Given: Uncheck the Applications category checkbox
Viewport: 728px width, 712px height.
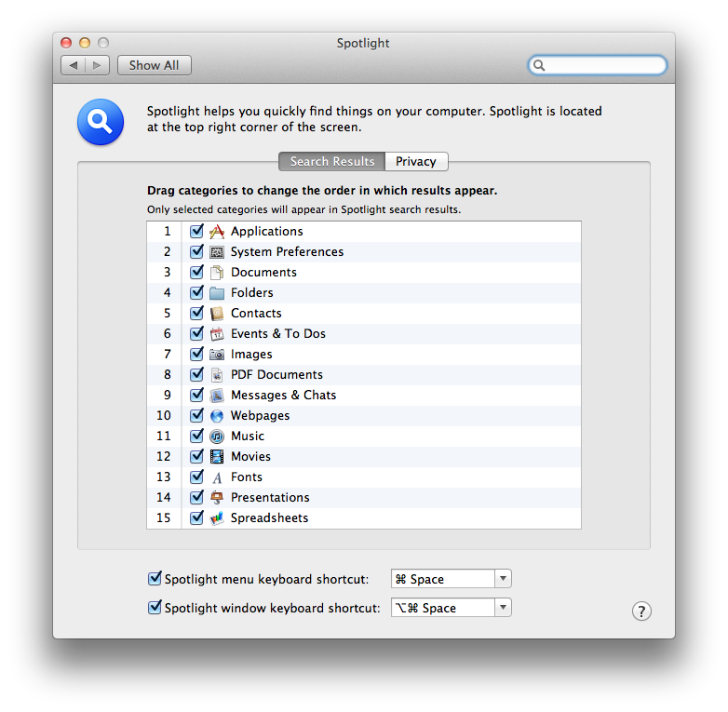Looking at the screenshot, I should (x=196, y=231).
